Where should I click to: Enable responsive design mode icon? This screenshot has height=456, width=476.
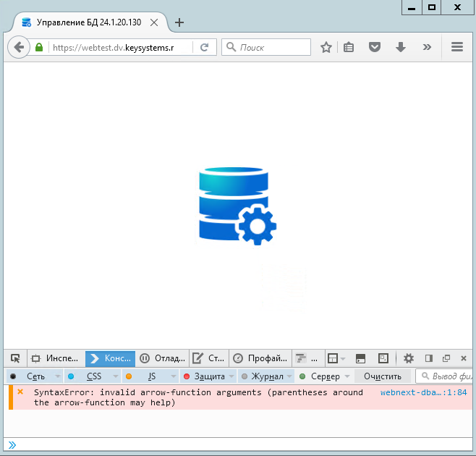[x=383, y=358]
